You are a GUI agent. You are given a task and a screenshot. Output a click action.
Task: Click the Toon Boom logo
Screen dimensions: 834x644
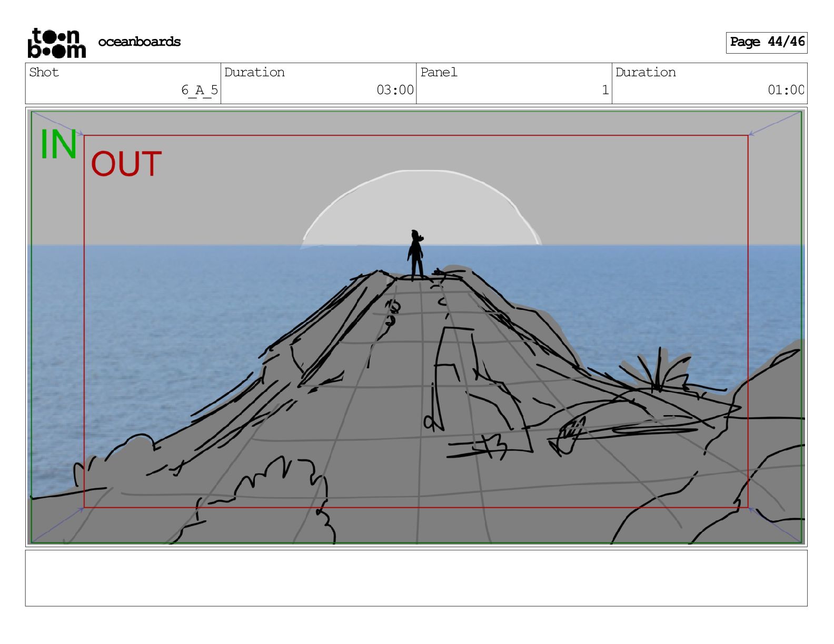pyautogui.click(x=56, y=43)
